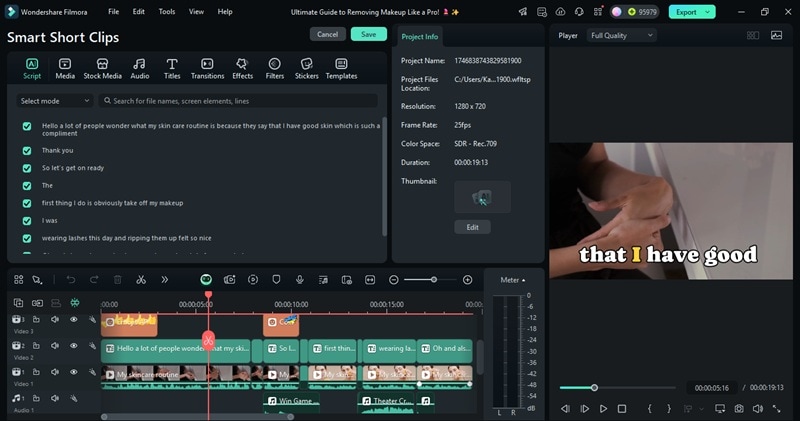Screen dimensions: 800x421
Task: Click the timeline zoom out minus icon
Action: (393, 280)
